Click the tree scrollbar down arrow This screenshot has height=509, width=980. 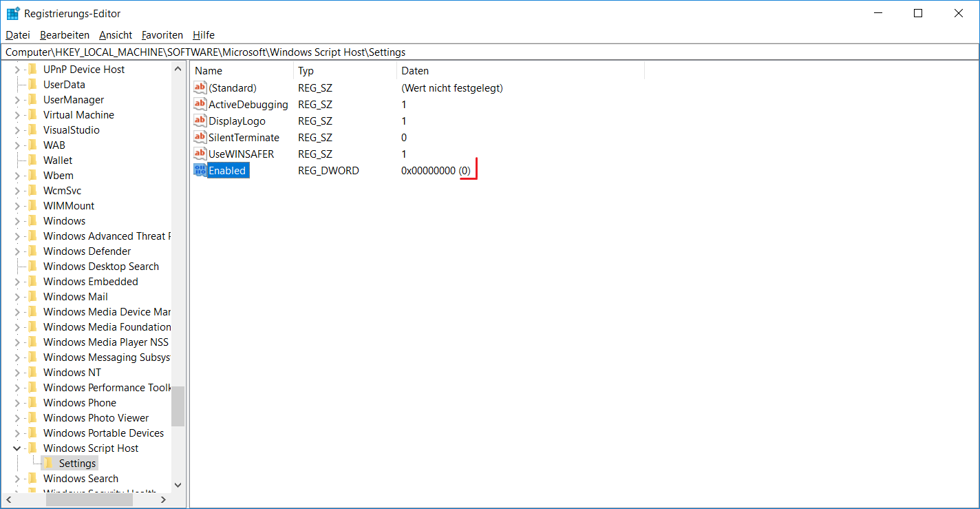[x=178, y=484]
